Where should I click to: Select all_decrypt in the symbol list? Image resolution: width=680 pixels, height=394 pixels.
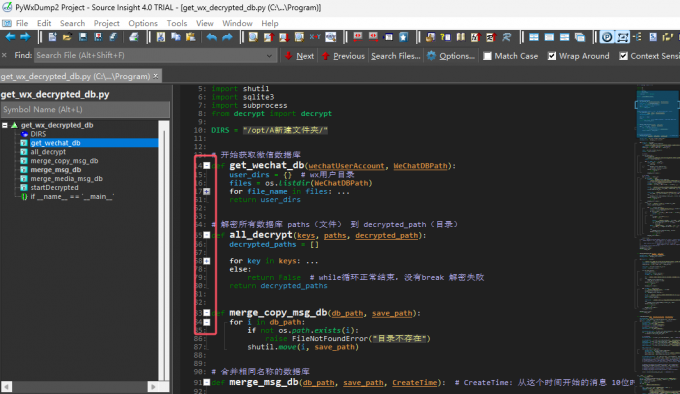[x=48, y=152]
